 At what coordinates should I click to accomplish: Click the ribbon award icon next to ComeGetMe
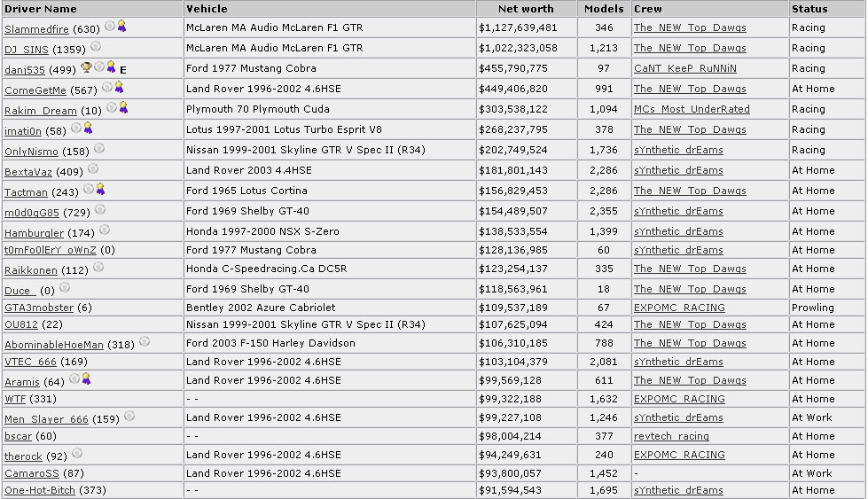pos(119,88)
